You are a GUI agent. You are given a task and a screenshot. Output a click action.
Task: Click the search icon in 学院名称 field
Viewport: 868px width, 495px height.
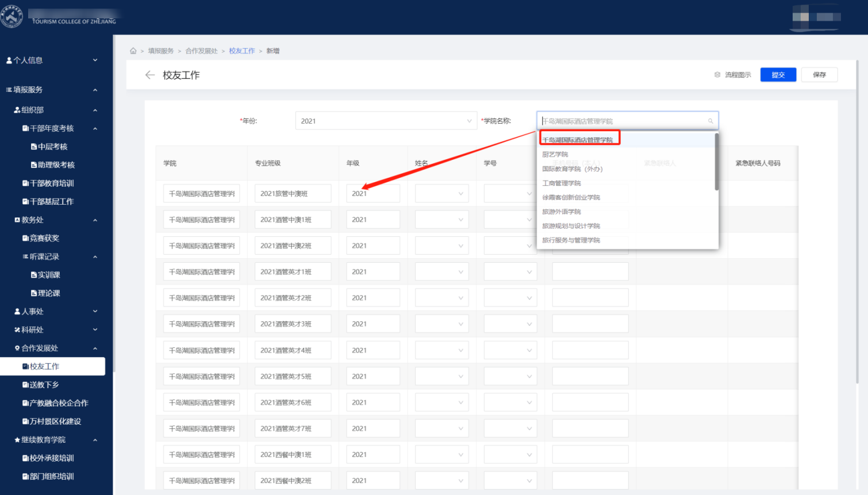coord(710,121)
